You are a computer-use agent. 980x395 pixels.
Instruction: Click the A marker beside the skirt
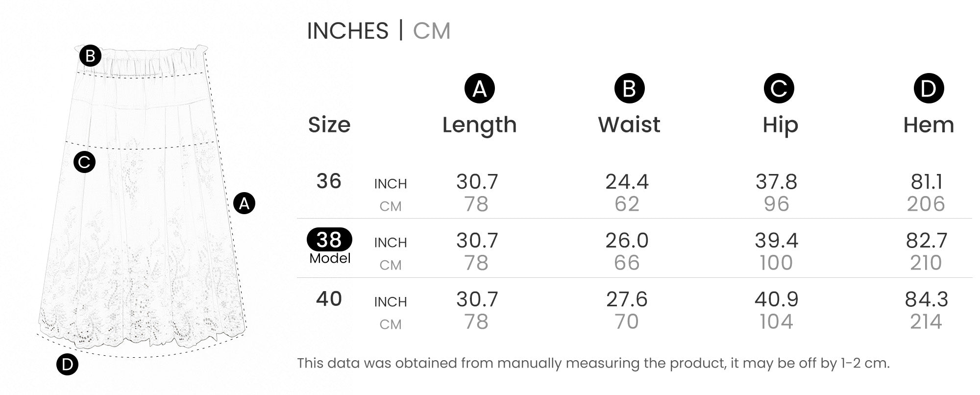(x=244, y=203)
